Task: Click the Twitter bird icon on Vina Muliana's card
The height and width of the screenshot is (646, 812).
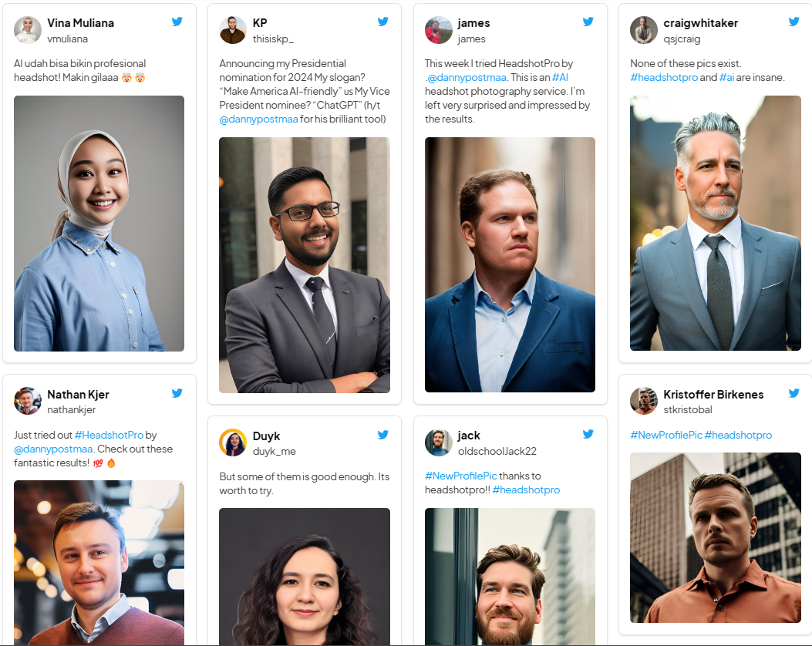Action: (177, 22)
